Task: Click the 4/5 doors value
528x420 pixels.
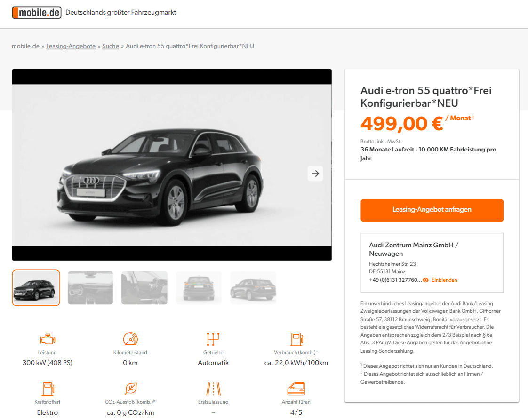Action: (296, 412)
